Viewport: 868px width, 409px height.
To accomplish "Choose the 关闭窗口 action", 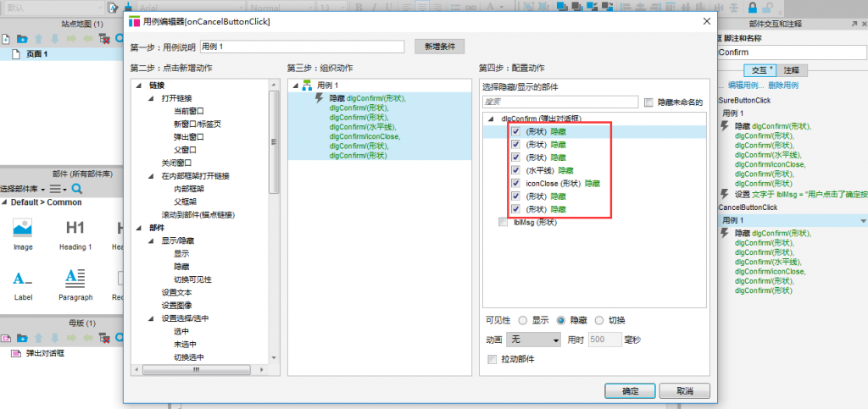I will pyautogui.click(x=176, y=163).
